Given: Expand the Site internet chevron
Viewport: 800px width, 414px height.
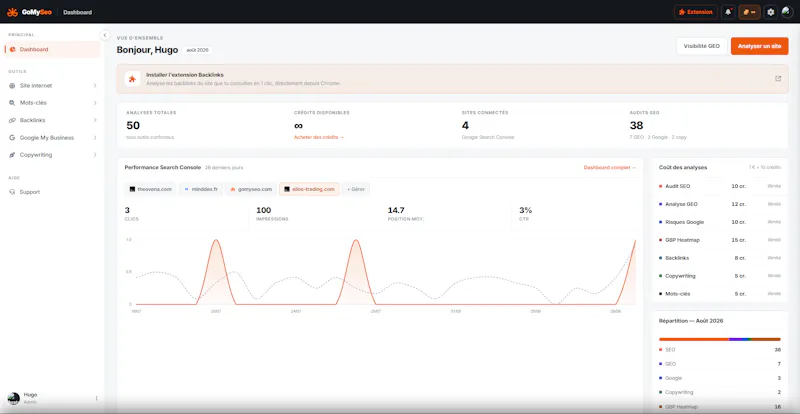Looking at the screenshot, I should [95, 86].
